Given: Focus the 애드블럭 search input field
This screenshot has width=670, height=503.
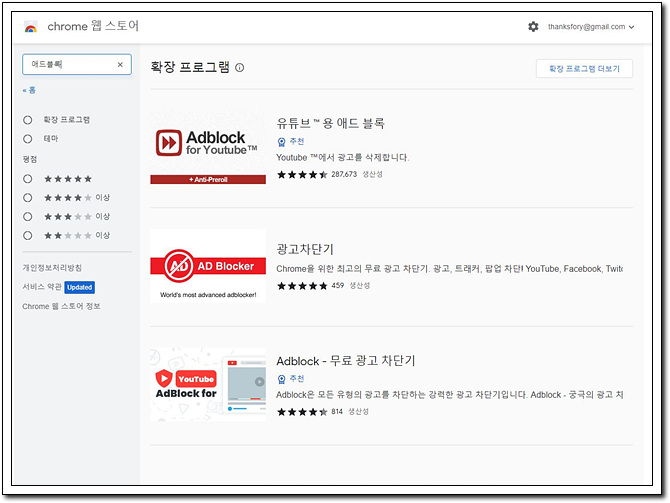Looking at the screenshot, I should pyautogui.click(x=77, y=65).
